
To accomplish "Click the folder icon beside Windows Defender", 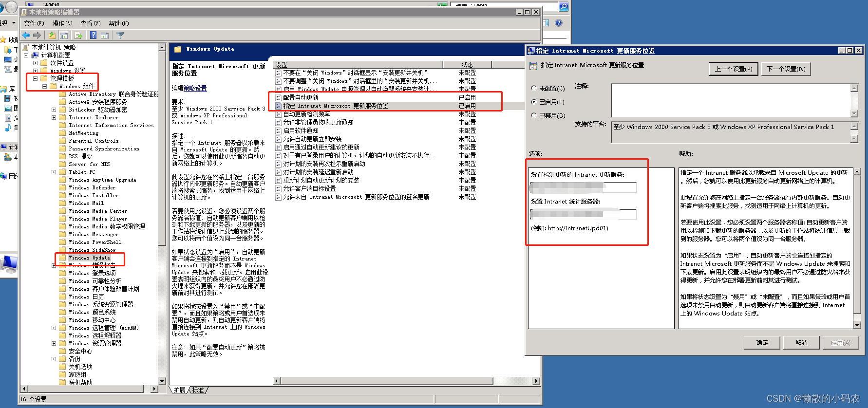I will pyautogui.click(x=62, y=187).
